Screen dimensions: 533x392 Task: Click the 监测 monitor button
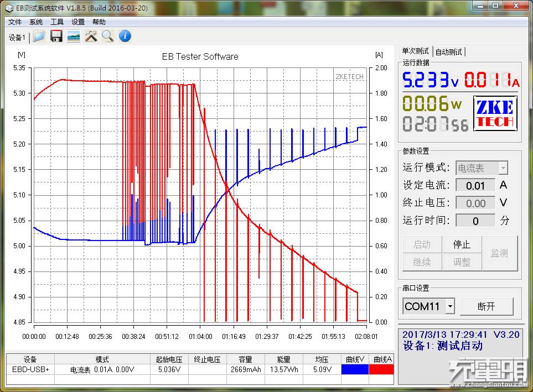pyautogui.click(x=500, y=253)
